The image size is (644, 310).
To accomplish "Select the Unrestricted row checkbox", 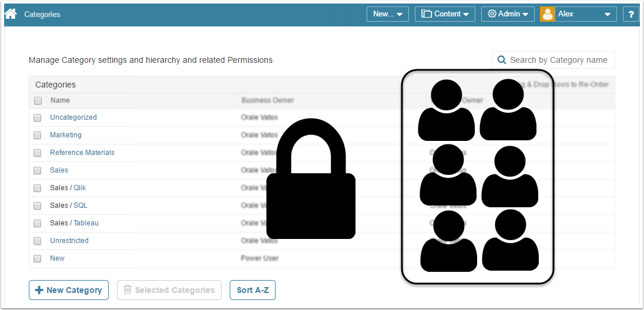I will click(x=38, y=241).
